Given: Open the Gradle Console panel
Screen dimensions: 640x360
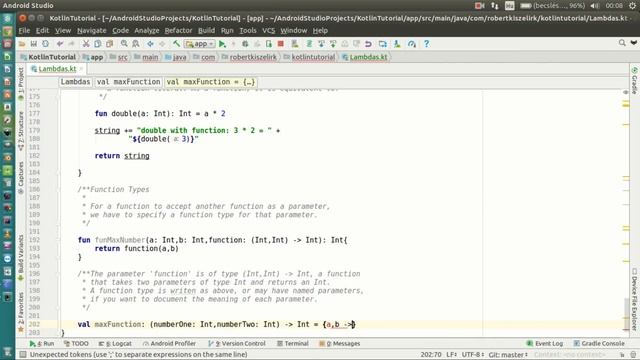Looking at the screenshot, I should [x=599, y=344].
